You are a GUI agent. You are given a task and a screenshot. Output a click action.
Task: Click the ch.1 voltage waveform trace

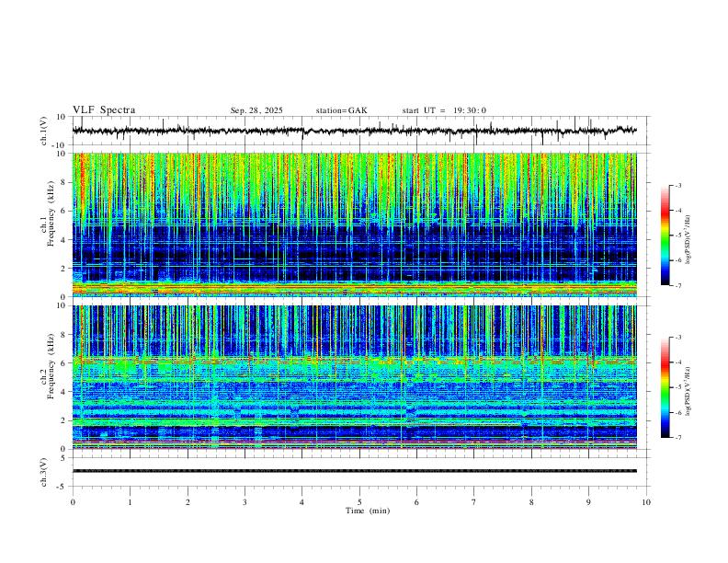(x=354, y=131)
